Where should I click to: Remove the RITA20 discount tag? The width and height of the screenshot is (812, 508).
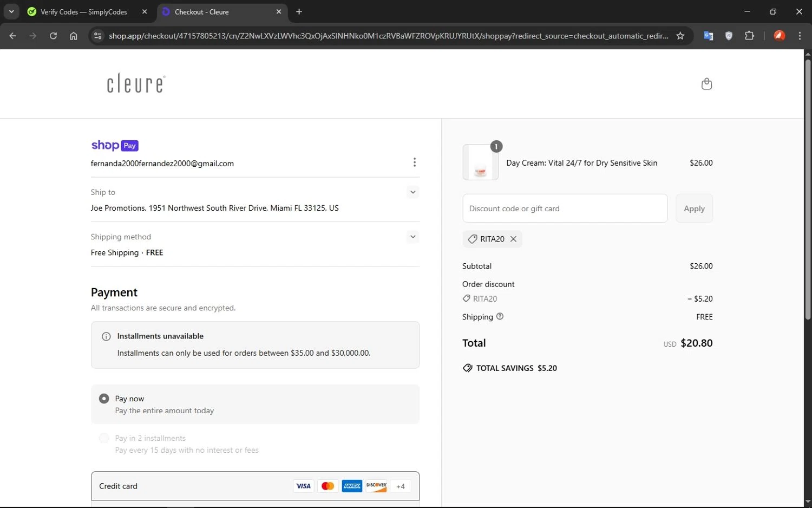point(513,239)
